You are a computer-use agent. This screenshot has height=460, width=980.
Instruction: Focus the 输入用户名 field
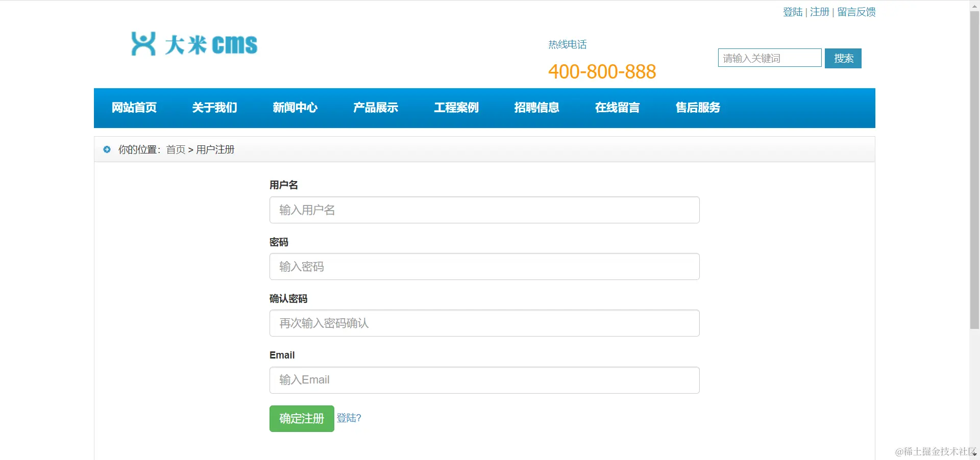point(484,210)
